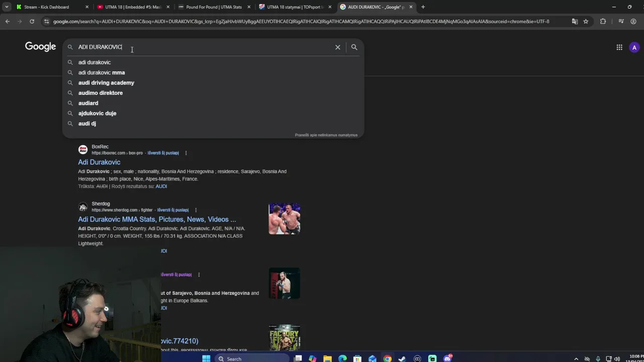Open media controls icon in toolbar
This screenshot has height=362, width=644.
(x=621, y=21)
